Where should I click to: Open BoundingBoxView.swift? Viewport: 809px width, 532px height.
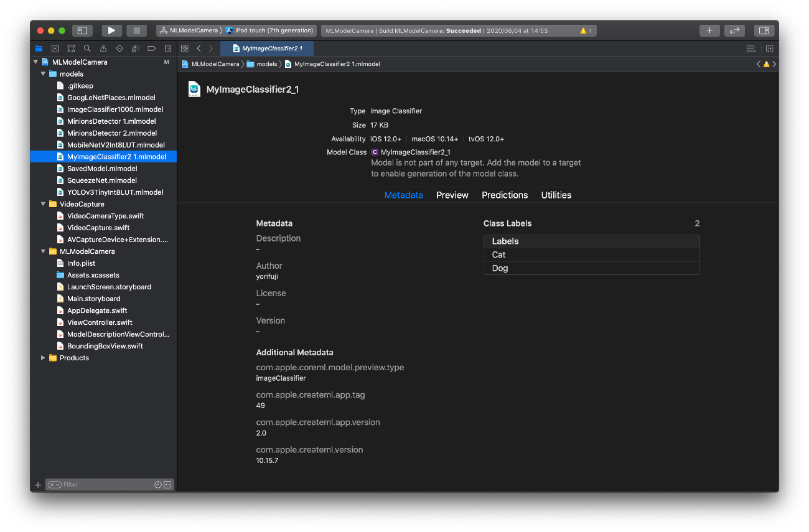pyautogui.click(x=105, y=346)
